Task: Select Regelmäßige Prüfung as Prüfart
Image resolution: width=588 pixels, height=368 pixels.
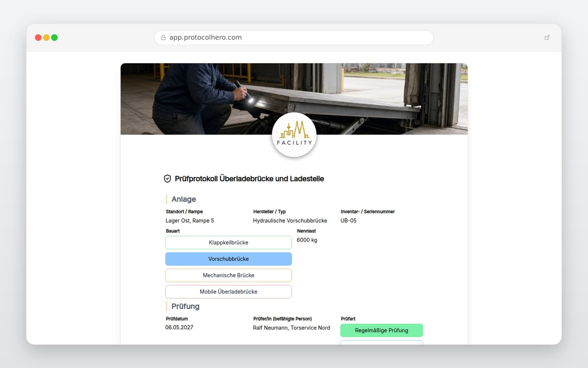Action: (x=381, y=330)
